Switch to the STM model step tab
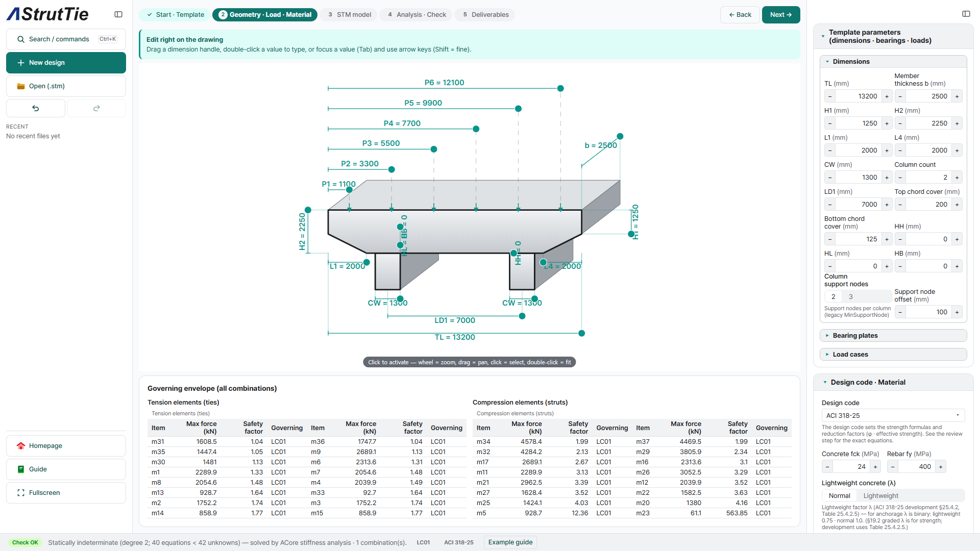This screenshot has height=551, width=980. [349, 15]
